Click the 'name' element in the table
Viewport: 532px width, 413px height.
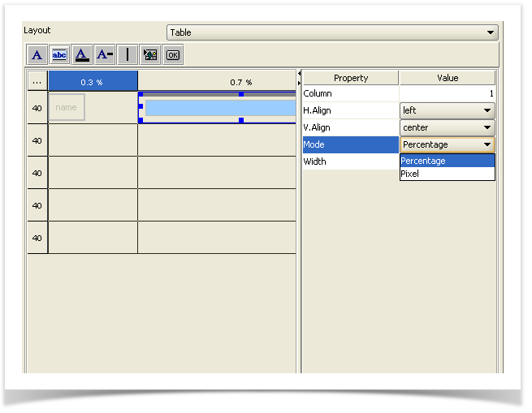67,107
